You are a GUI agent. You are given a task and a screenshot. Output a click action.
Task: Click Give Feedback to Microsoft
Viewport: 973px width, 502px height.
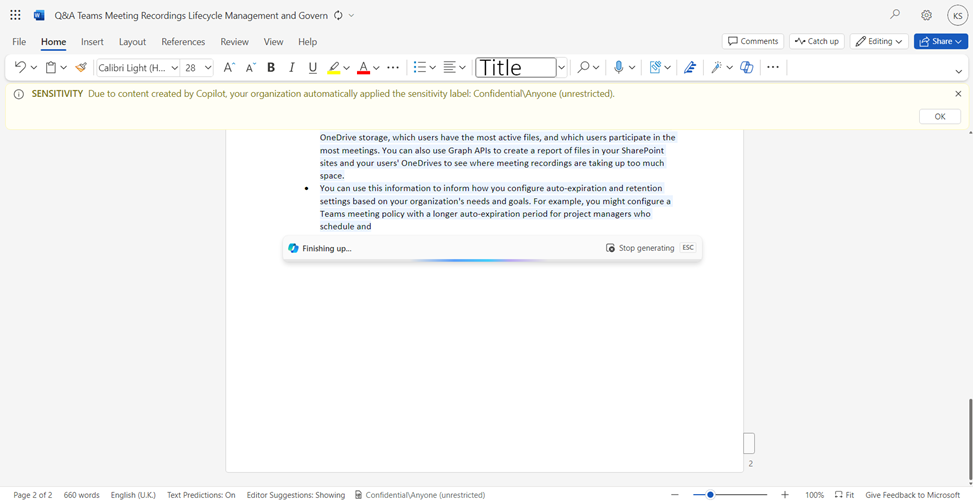pos(912,495)
